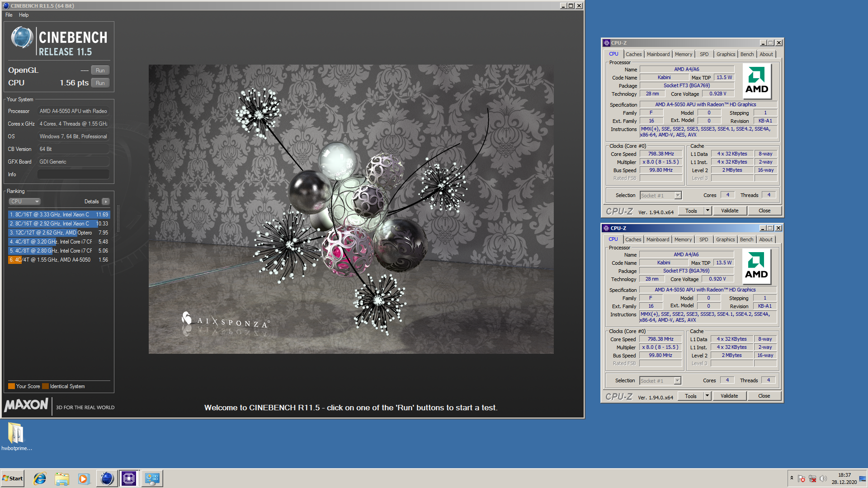868x488 pixels.
Task: Select ranking row 8C/16T @ 2.92 GHz Xeon
Action: (59, 224)
